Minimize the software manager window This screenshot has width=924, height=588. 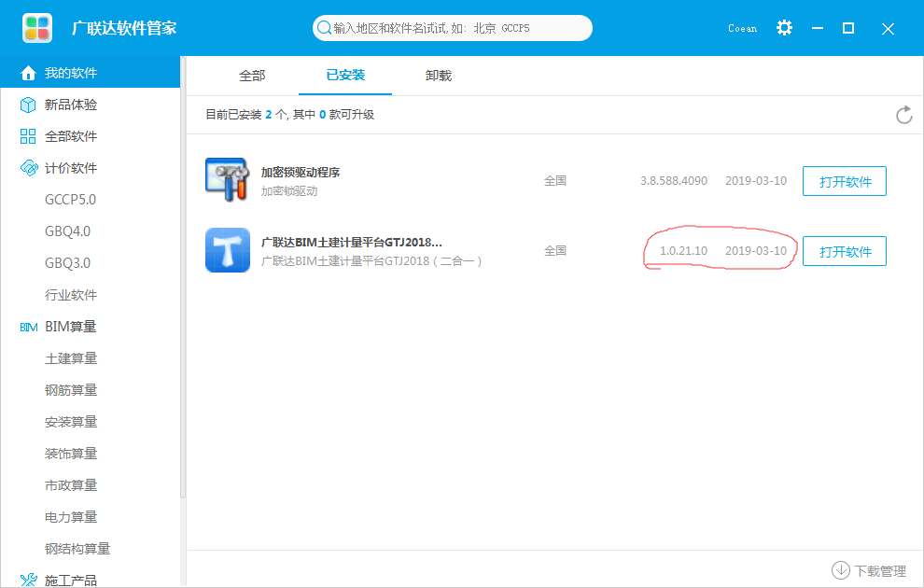click(817, 28)
